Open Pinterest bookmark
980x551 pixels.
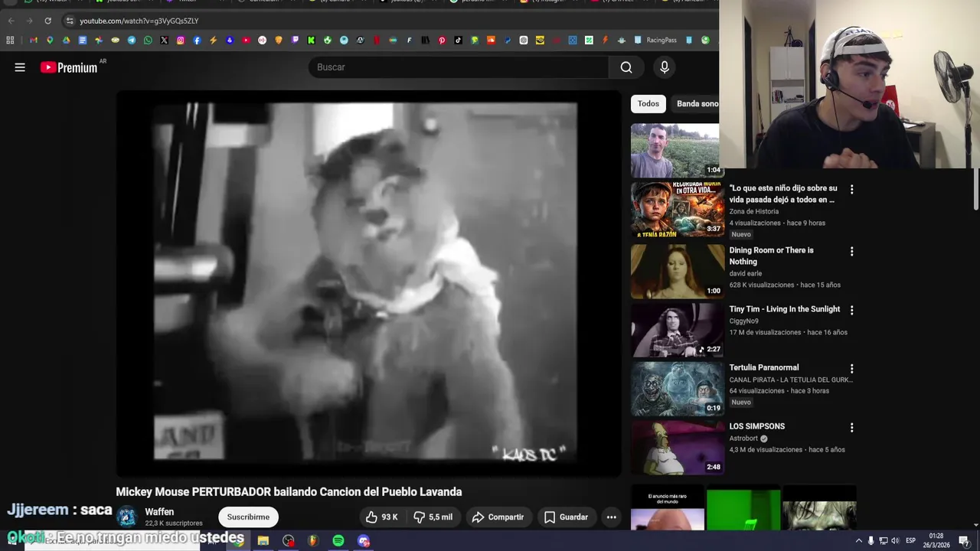tap(442, 40)
